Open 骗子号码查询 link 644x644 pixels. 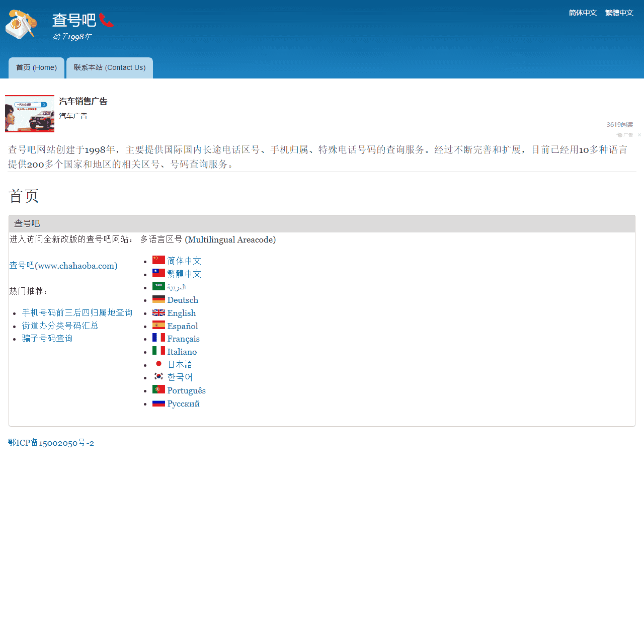[x=47, y=339]
